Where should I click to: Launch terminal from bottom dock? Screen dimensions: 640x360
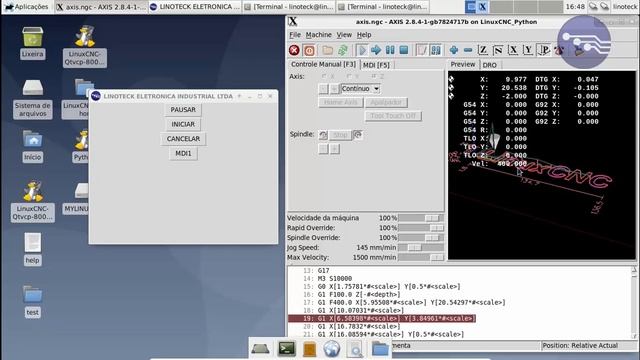click(x=287, y=349)
